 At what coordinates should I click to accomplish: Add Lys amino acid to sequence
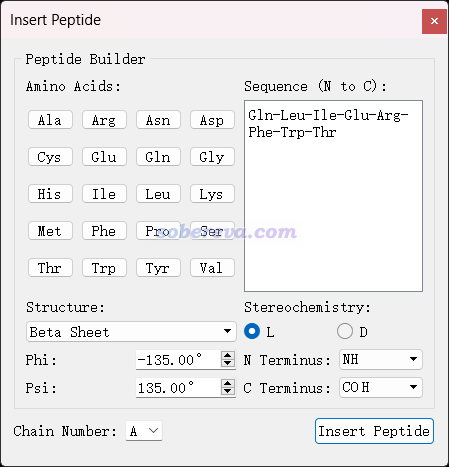(212, 194)
